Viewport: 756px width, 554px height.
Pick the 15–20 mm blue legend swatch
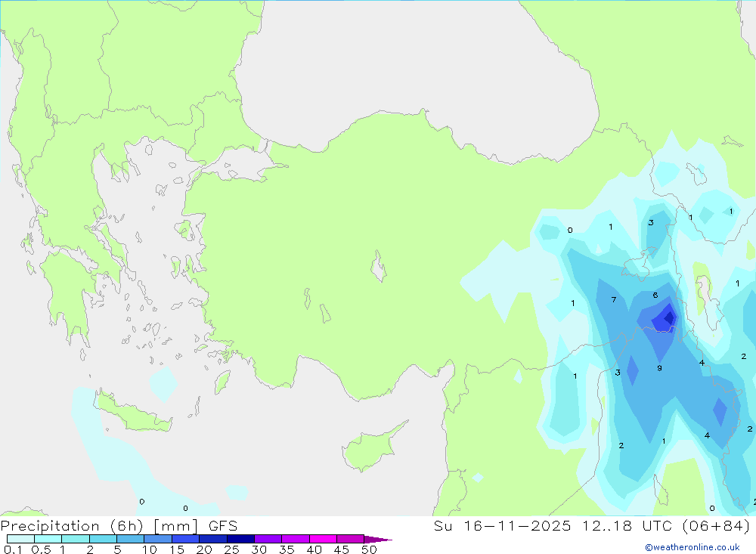click(186, 539)
